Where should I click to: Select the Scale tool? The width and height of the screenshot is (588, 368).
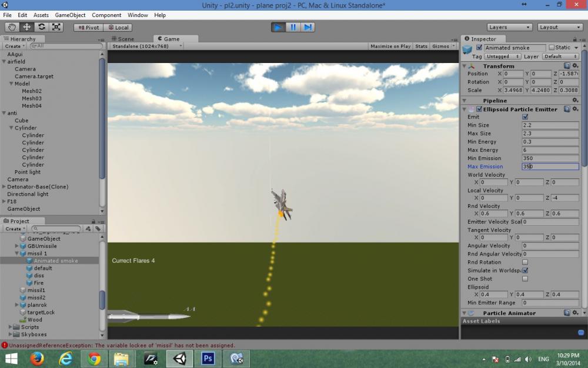pyautogui.click(x=56, y=27)
